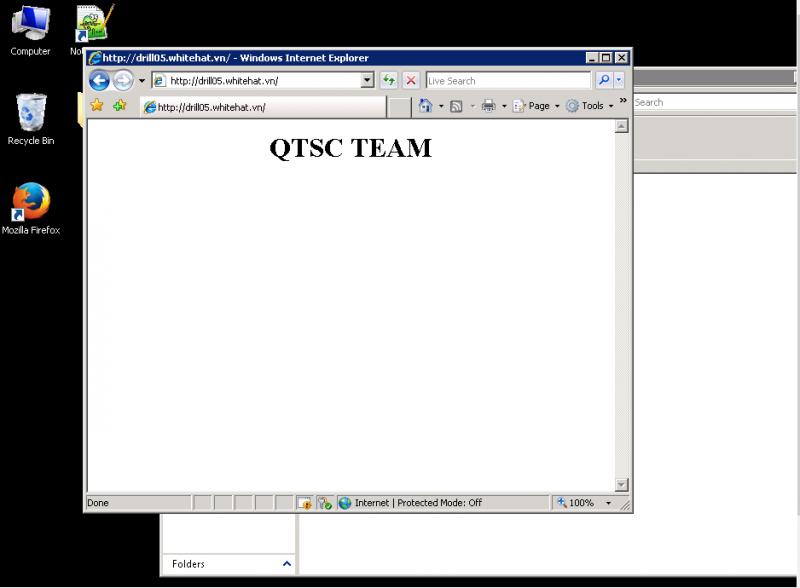
Task: Add to Favorites with star-plus icon
Action: 120,105
